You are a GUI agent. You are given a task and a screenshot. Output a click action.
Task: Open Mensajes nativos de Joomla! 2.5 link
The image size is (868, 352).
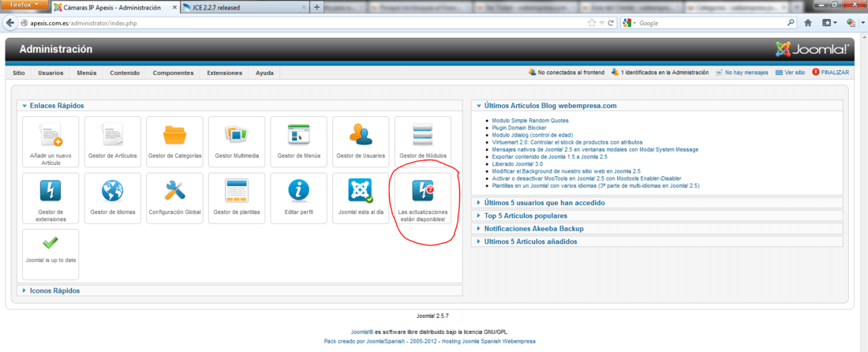pyautogui.click(x=595, y=149)
